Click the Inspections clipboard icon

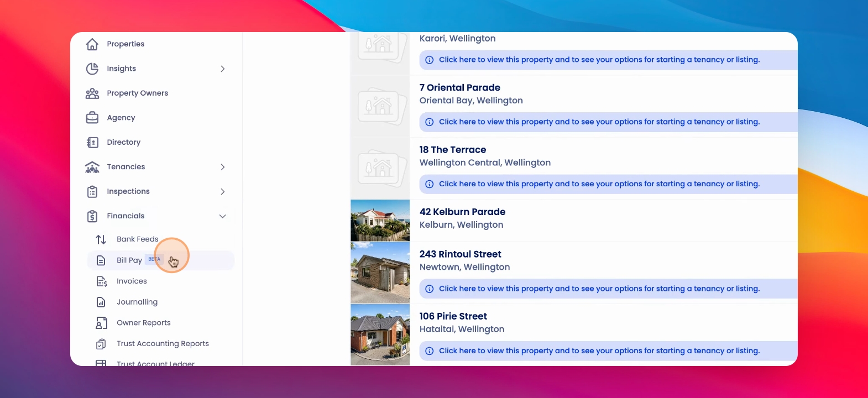coord(92,192)
